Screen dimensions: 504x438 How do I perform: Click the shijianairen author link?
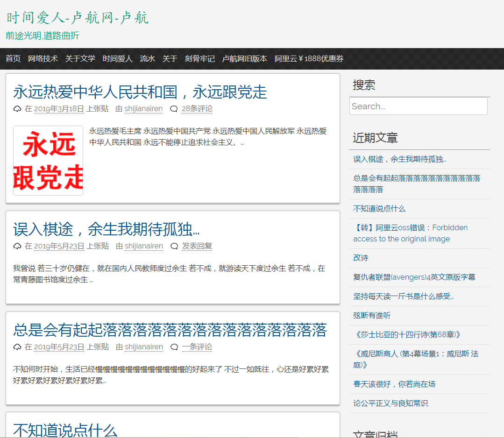(x=143, y=108)
